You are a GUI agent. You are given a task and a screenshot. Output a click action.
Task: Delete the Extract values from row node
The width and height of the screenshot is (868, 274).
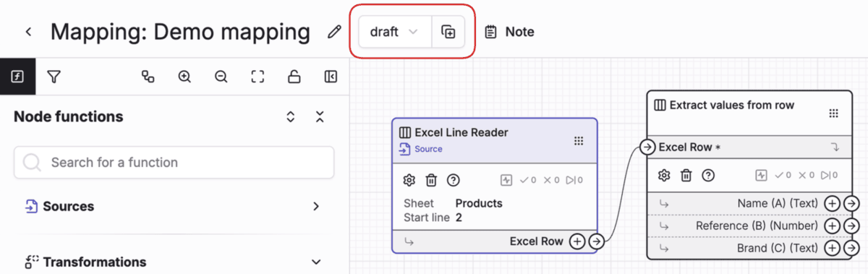[686, 175]
